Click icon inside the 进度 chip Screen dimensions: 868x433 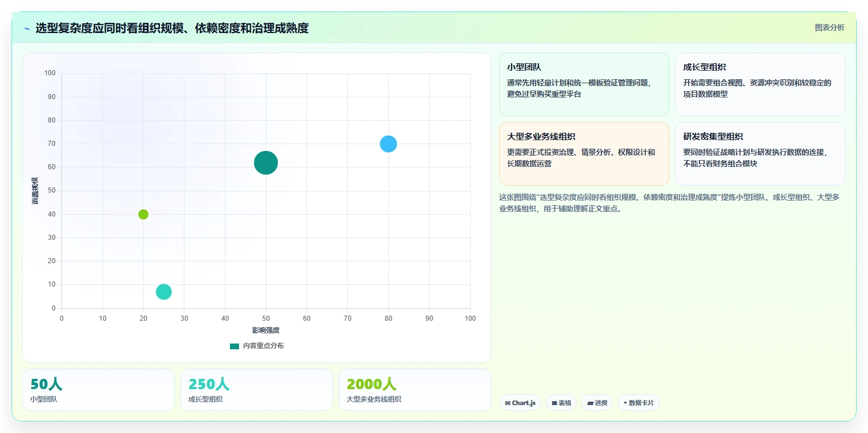(590, 403)
